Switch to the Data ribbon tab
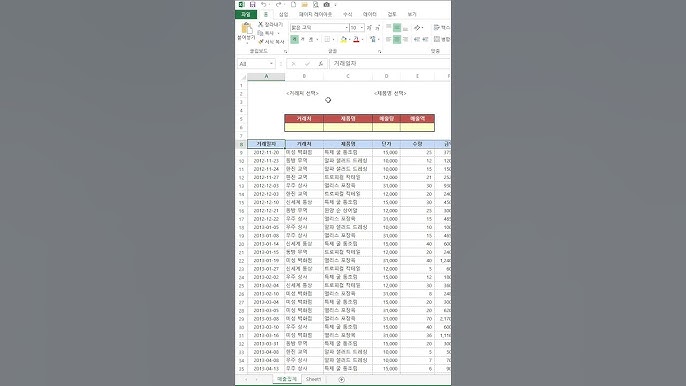Viewport: 686px width, 386px height. point(370,14)
